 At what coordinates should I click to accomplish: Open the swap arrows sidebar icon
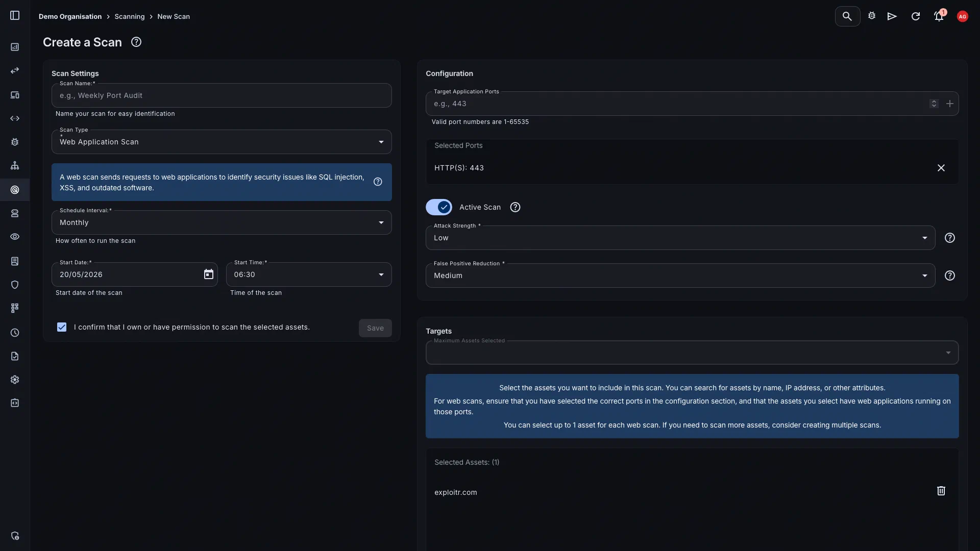click(x=15, y=70)
